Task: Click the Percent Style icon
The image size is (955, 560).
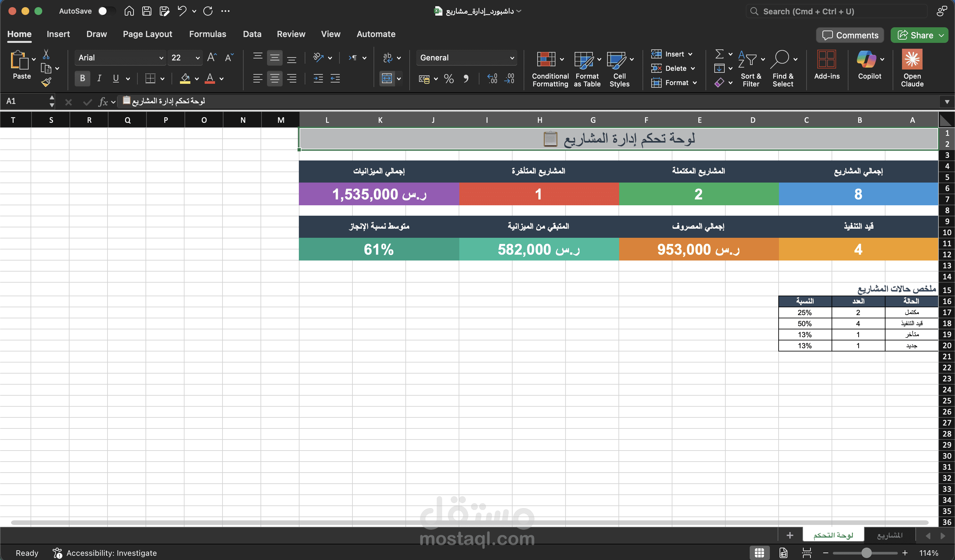Action: pyautogui.click(x=449, y=79)
